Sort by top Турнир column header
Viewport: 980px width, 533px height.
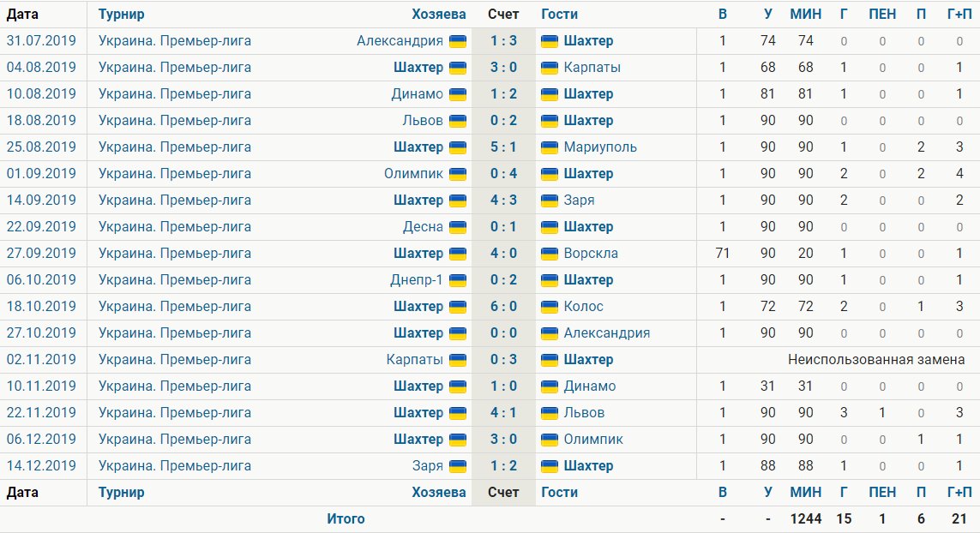[x=121, y=14]
